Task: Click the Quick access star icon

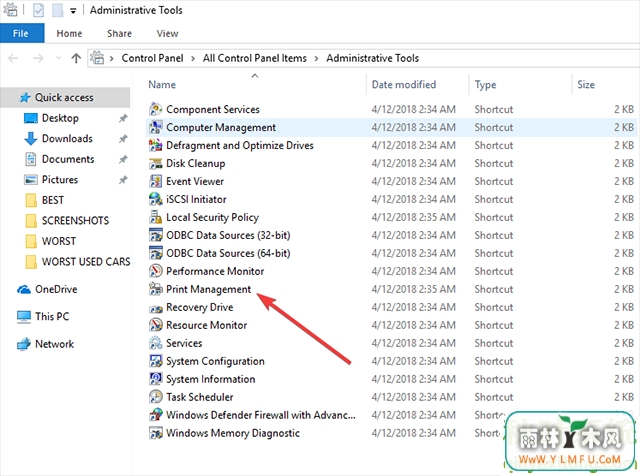Action: click(25, 97)
